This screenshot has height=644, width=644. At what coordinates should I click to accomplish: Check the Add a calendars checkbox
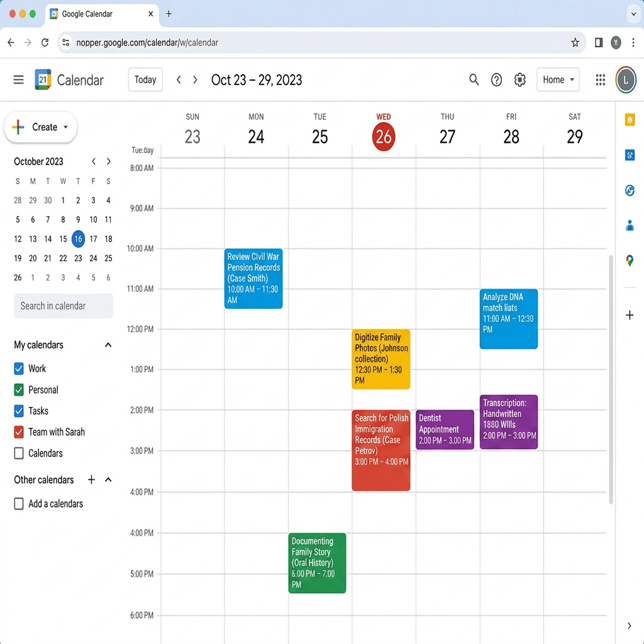coord(19,504)
